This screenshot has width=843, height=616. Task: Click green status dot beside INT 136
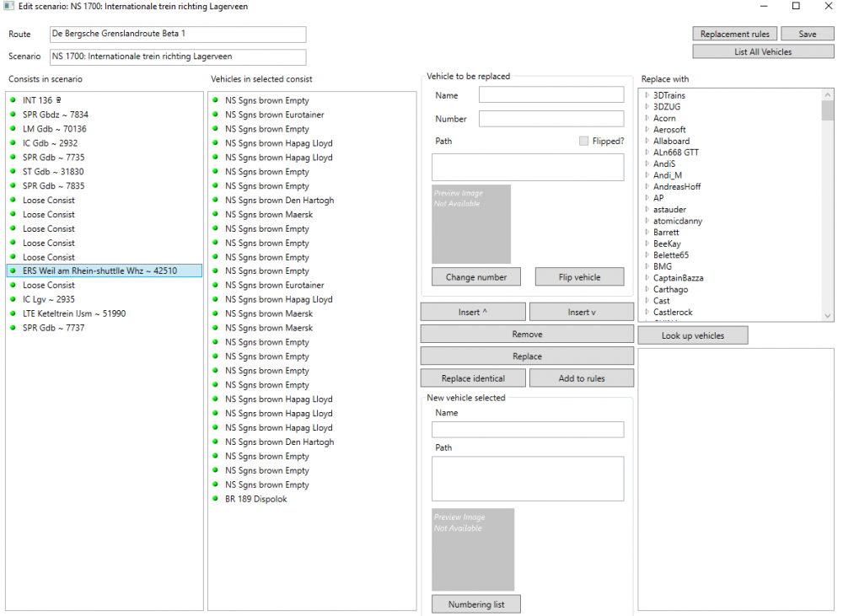[13, 100]
